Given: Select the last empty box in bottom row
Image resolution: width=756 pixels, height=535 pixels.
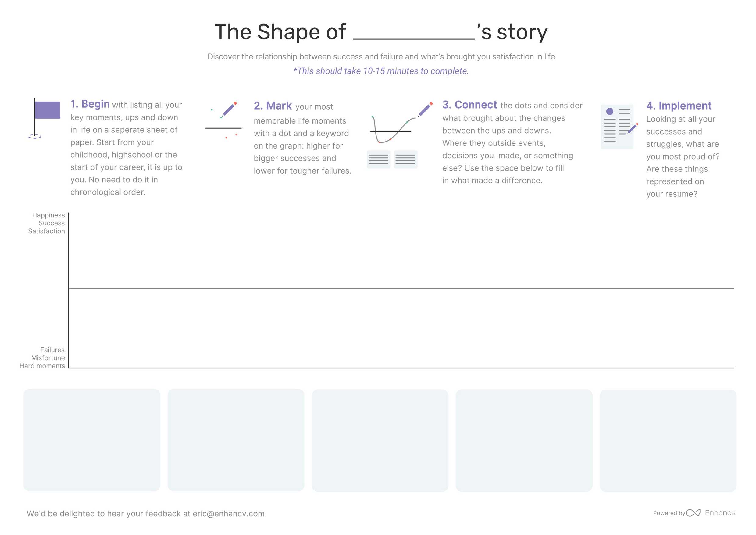Looking at the screenshot, I should [x=668, y=440].
